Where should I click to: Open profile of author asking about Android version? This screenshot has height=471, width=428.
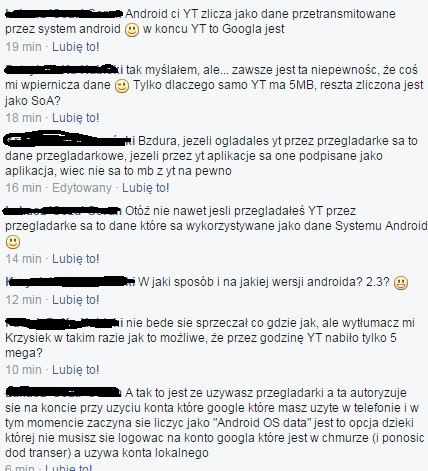pyautogui.click(x=70, y=282)
